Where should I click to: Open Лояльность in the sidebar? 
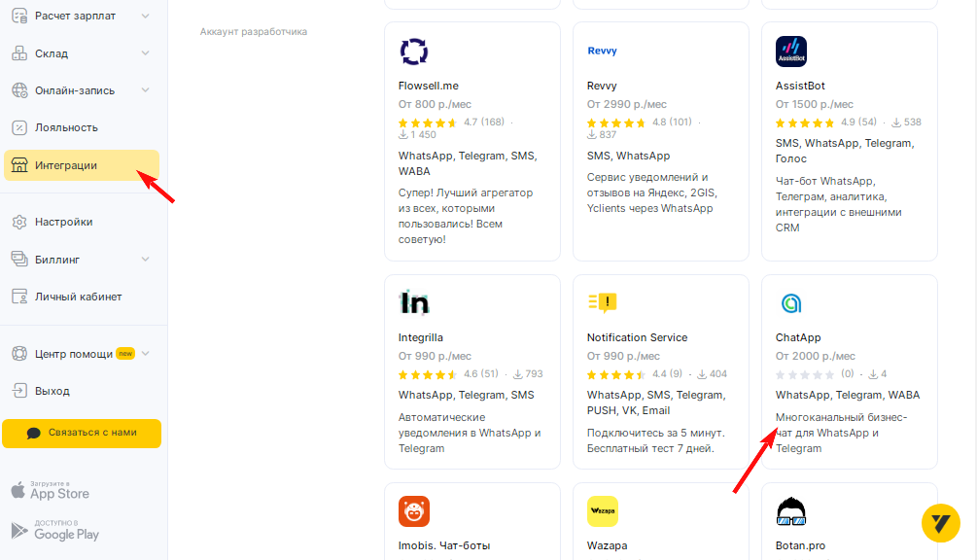pos(66,127)
